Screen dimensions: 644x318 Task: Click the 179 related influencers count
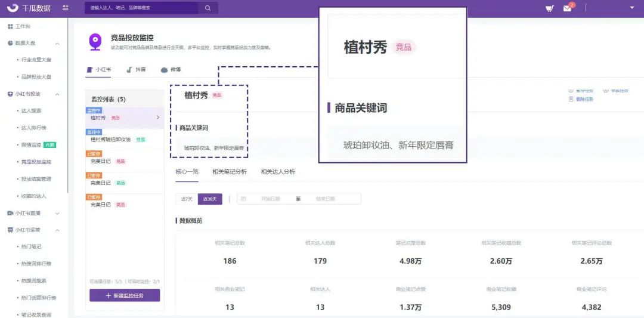coord(320,261)
